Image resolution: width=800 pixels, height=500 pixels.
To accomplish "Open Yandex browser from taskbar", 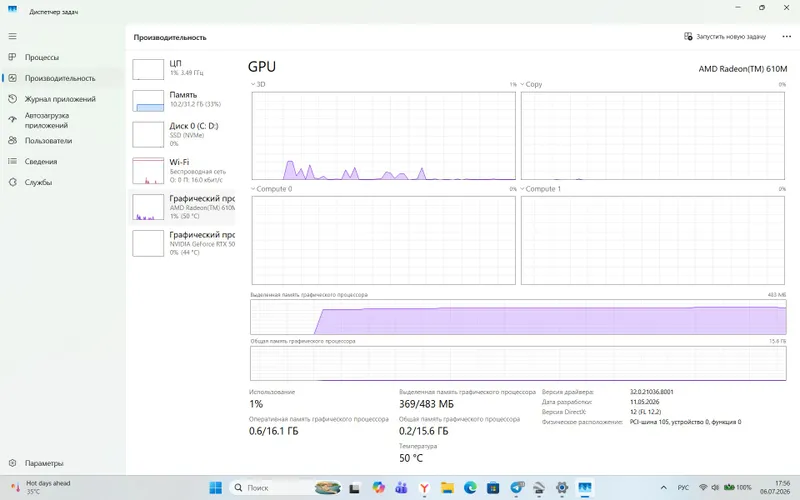I will 424,488.
